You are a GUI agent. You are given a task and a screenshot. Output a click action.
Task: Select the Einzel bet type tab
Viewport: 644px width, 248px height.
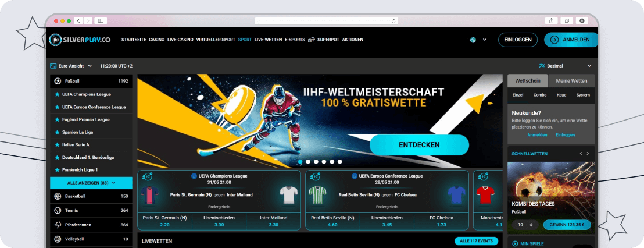click(518, 95)
